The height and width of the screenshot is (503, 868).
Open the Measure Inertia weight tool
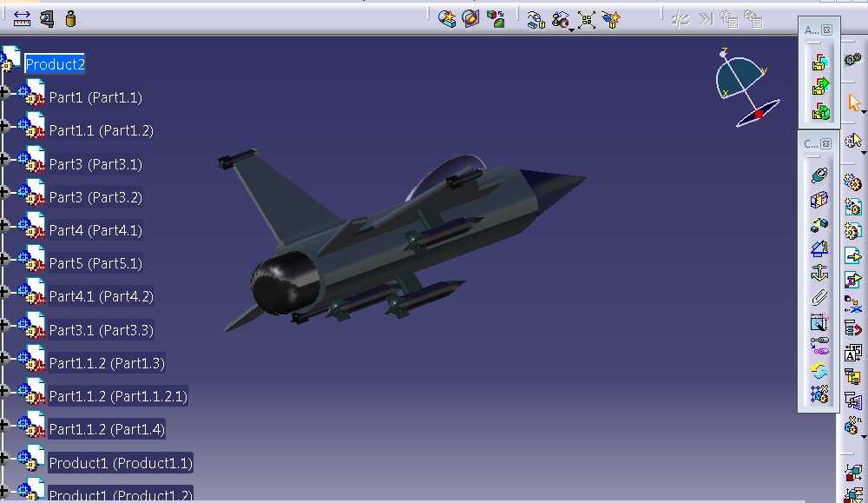click(70, 19)
